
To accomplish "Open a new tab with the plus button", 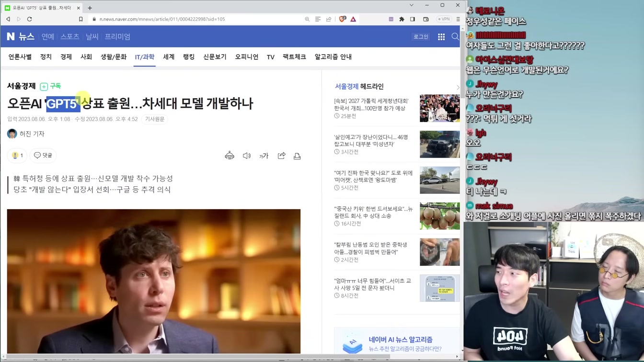I will (x=90, y=8).
